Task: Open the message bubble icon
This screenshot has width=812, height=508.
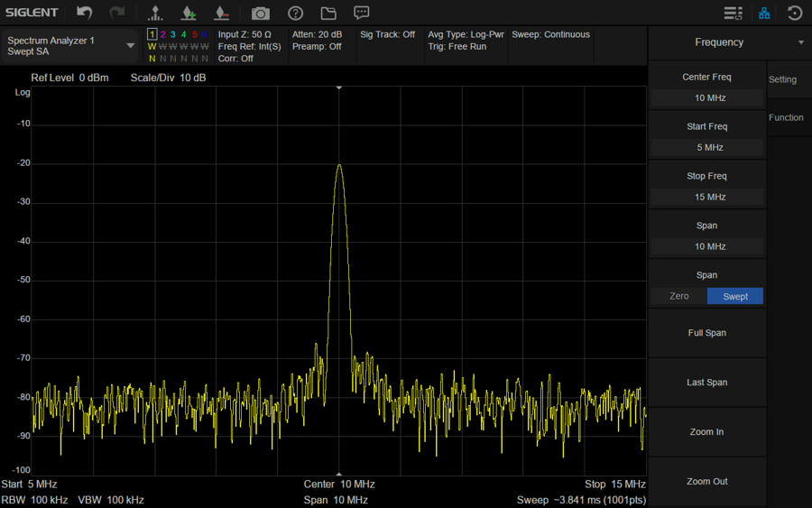Action: [x=362, y=13]
